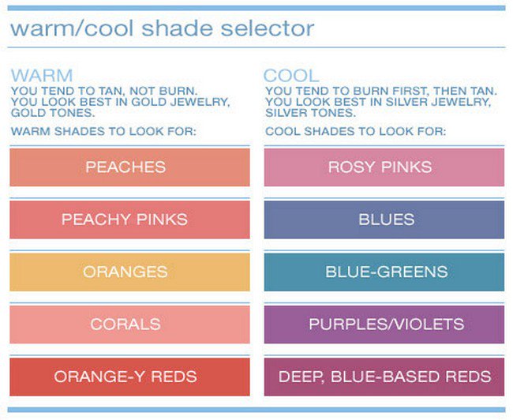513x420 pixels.
Task: Choose the Blues color swatch
Action: (x=384, y=219)
